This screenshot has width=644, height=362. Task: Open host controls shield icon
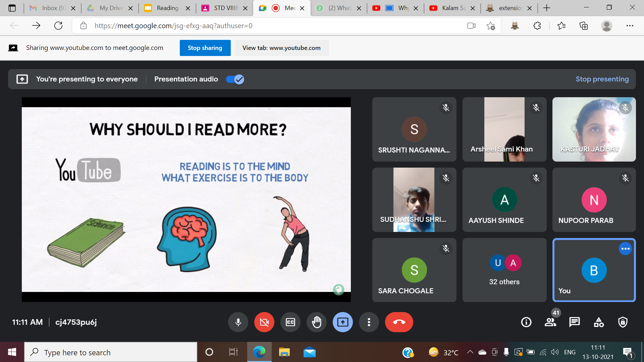click(x=623, y=322)
